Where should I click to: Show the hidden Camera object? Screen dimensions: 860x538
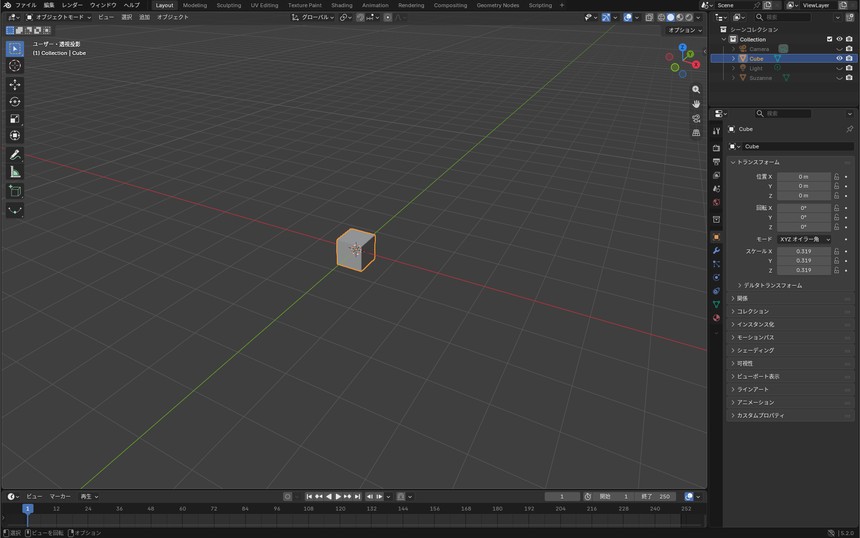pos(839,49)
